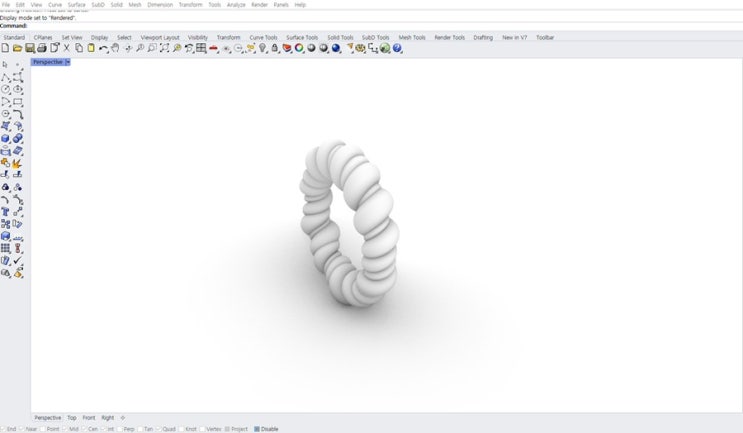Click the padlock Lock objects icon
743x433 pixels.
(275, 48)
